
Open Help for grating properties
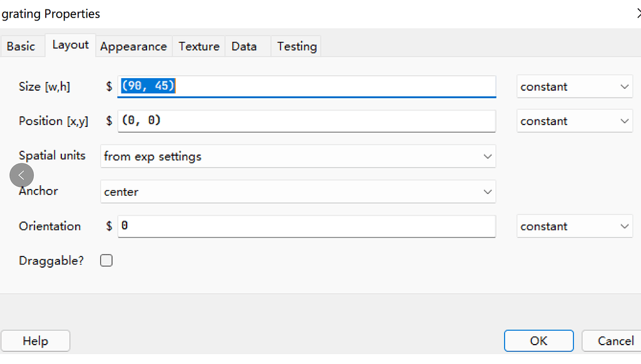coord(35,341)
